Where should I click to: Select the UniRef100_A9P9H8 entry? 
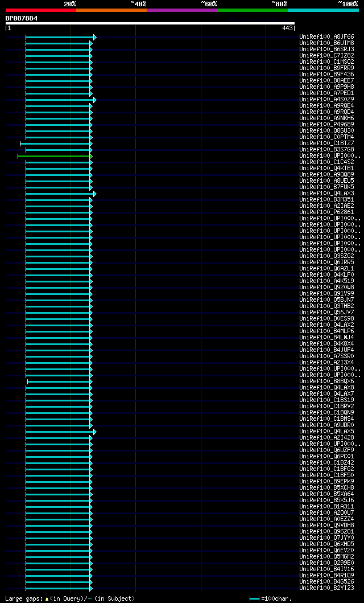click(327, 87)
